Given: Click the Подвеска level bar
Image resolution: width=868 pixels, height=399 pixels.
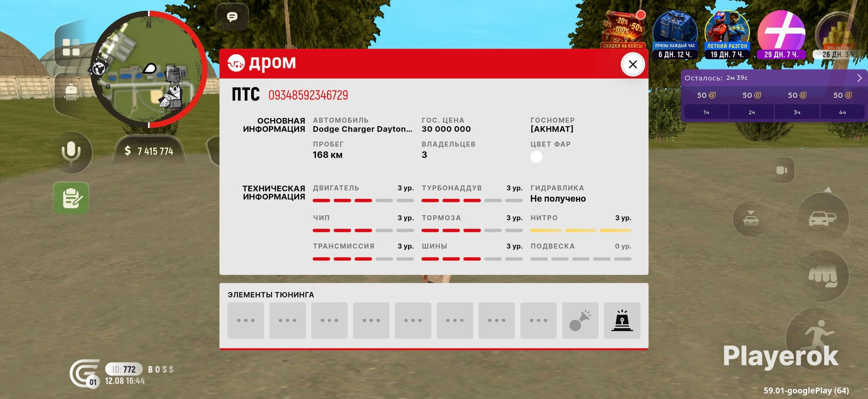Looking at the screenshot, I should [581, 259].
